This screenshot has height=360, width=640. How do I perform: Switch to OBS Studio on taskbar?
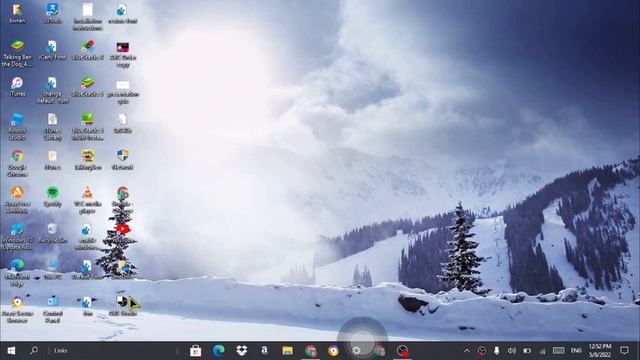coord(402,351)
